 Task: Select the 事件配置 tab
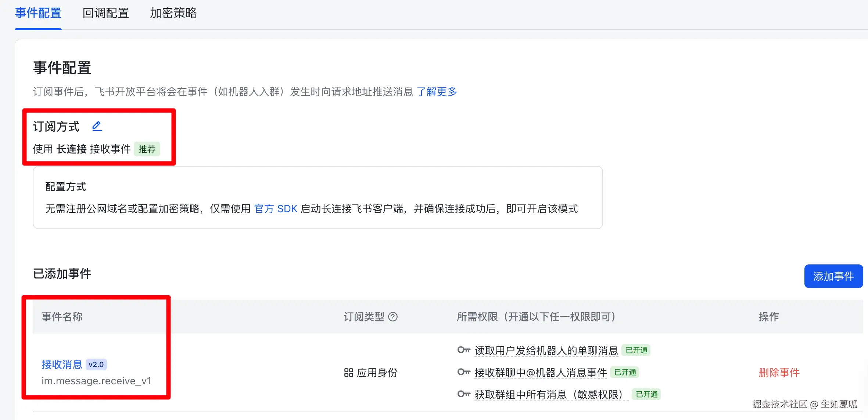coord(38,13)
